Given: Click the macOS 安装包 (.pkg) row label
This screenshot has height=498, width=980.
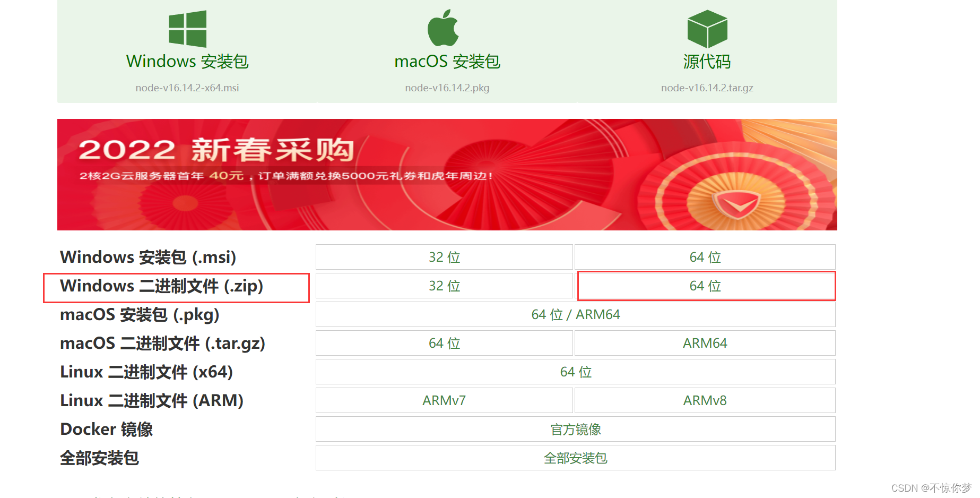Looking at the screenshot, I should point(140,314).
